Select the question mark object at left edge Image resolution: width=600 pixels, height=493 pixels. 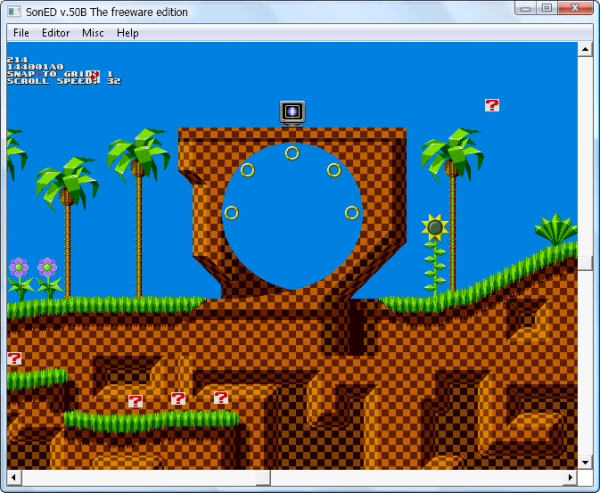pos(14,359)
